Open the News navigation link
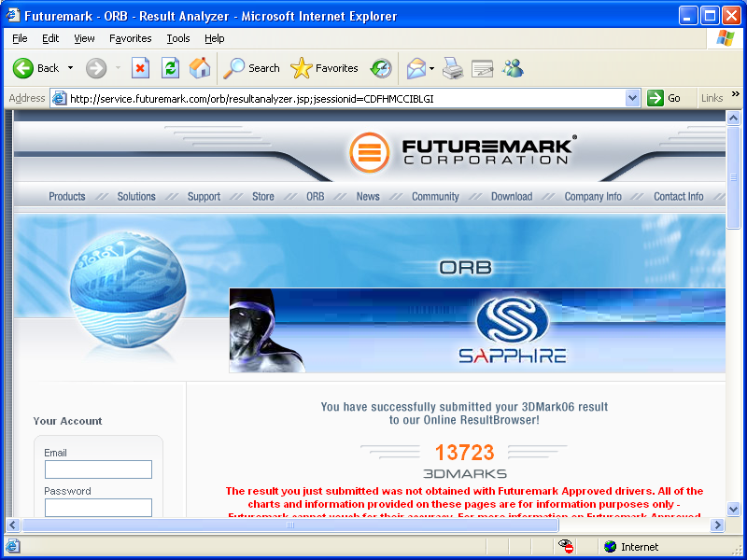 point(368,196)
